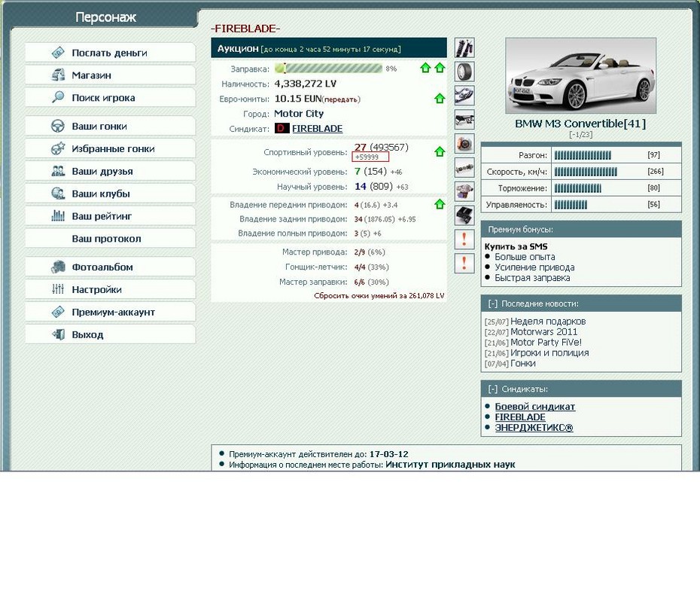Click the left green arrow beside Заправка
This screenshot has height=604, width=700.
point(425,68)
